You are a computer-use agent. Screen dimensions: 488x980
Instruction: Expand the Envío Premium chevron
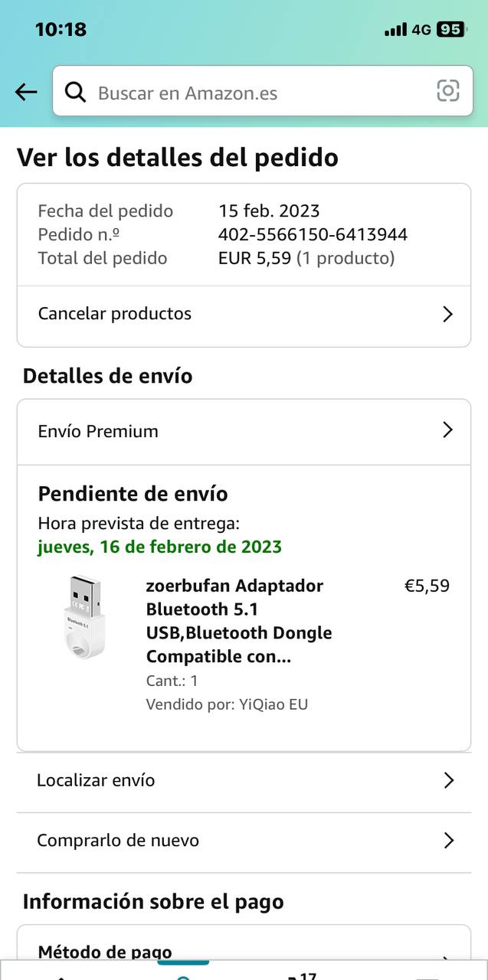tap(448, 430)
